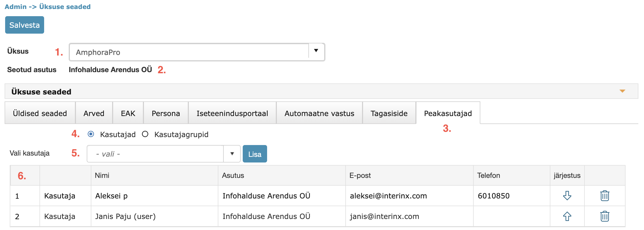This screenshot has width=644, height=230.
Task: Open the Automaatne vastus tab
Action: click(x=319, y=113)
